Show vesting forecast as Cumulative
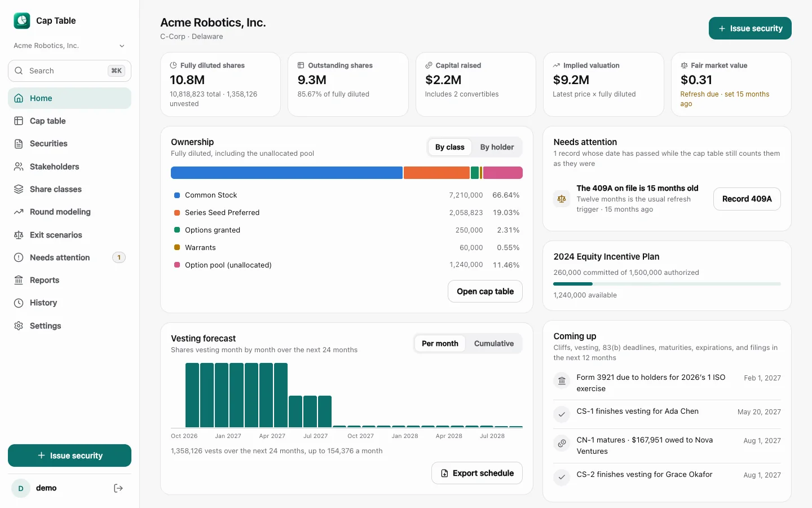Screen dimensions: 812x508 pos(494,344)
